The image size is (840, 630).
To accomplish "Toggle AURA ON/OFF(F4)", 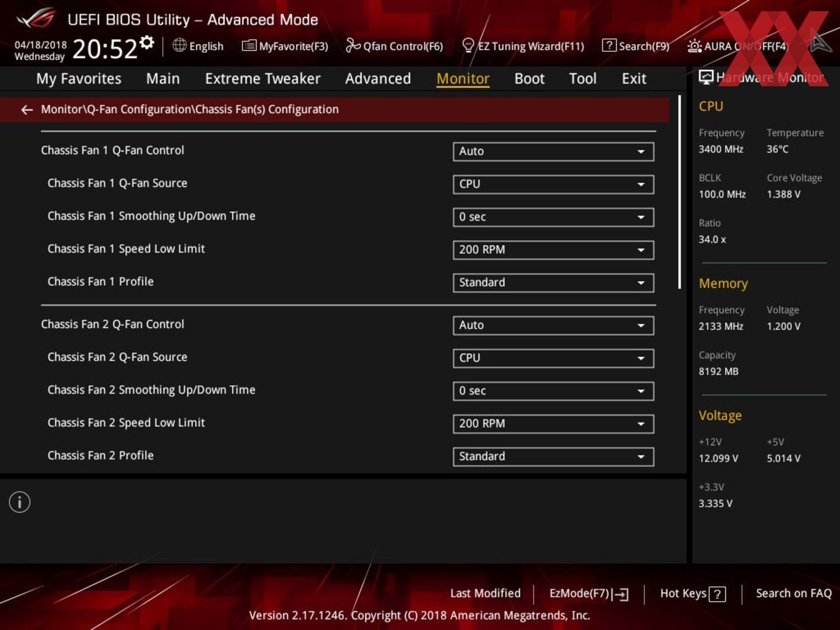I will pyautogui.click(x=737, y=46).
